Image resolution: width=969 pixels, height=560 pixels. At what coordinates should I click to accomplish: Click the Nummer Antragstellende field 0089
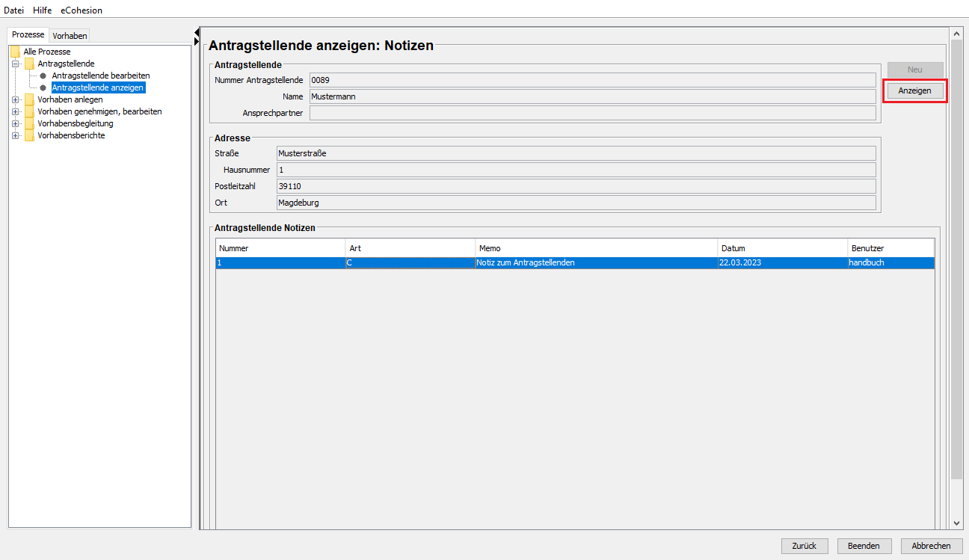(592, 80)
